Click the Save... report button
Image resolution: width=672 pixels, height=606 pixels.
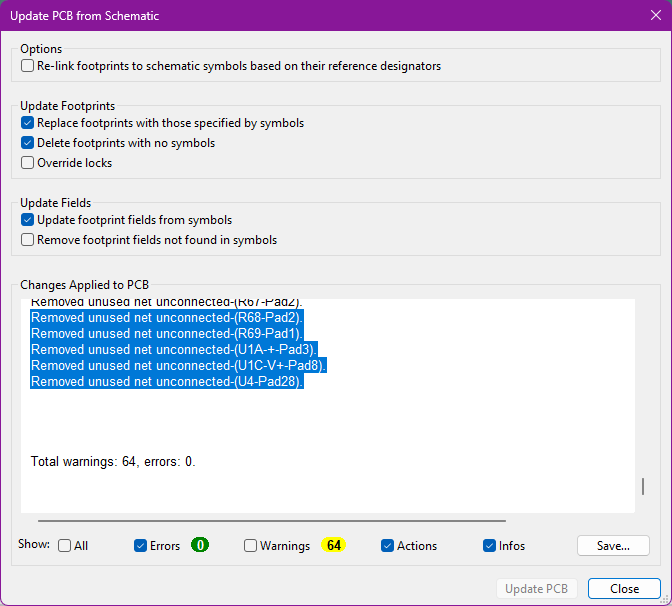(x=613, y=546)
